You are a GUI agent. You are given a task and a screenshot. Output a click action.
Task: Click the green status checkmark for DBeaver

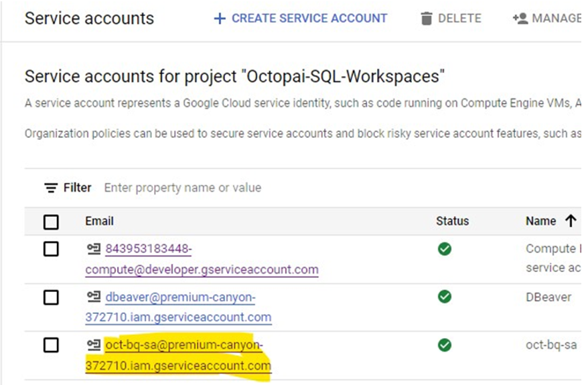[445, 297]
